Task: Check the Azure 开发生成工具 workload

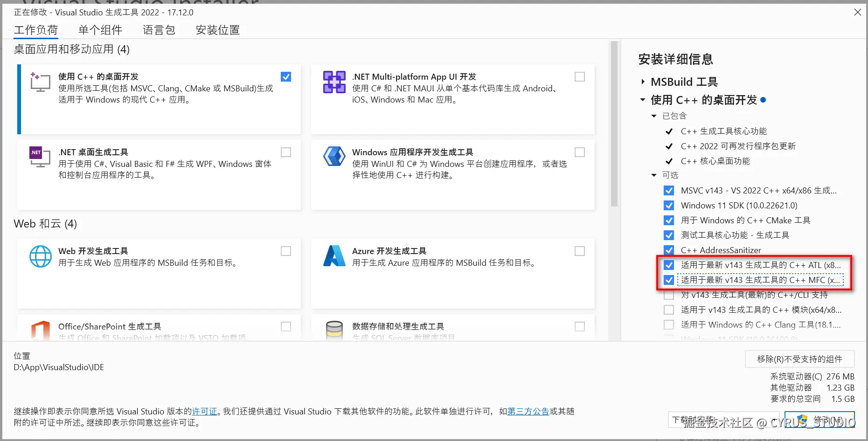Action: [x=580, y=251]
